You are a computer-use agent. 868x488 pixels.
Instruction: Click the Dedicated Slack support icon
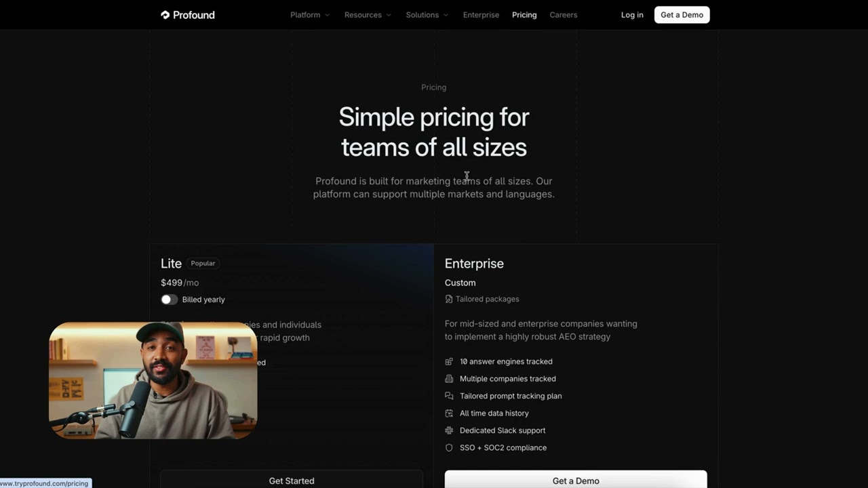tap(449, 430)
